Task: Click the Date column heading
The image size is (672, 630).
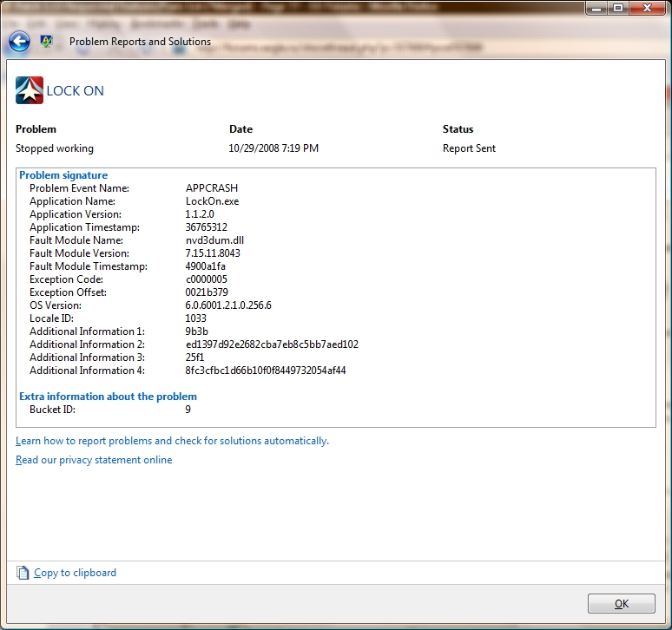Action: pos(240,129)
